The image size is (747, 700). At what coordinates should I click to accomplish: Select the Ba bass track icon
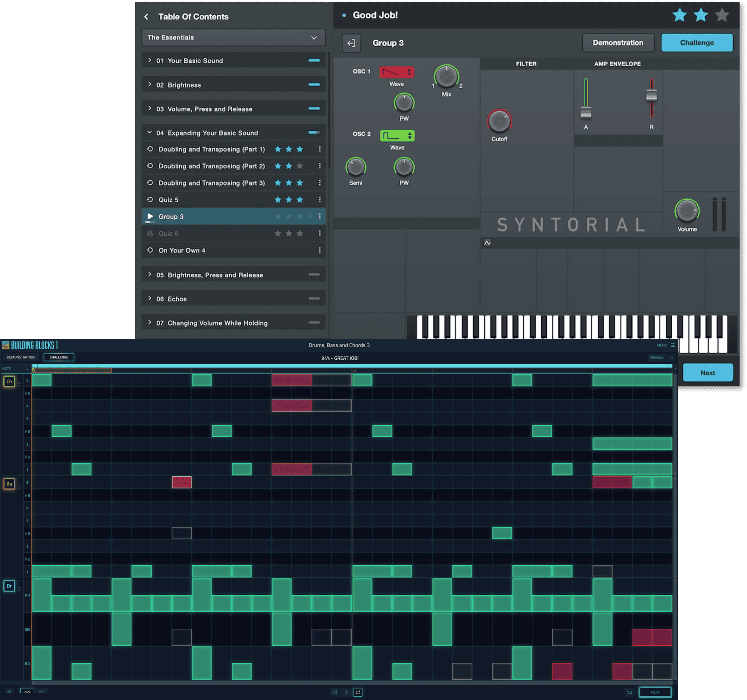click(9, 484)
